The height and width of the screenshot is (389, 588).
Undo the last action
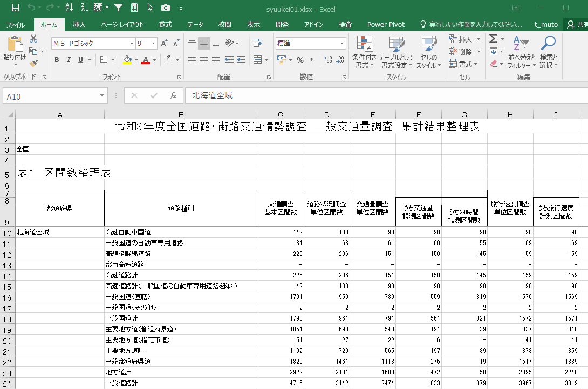point(31,8)
